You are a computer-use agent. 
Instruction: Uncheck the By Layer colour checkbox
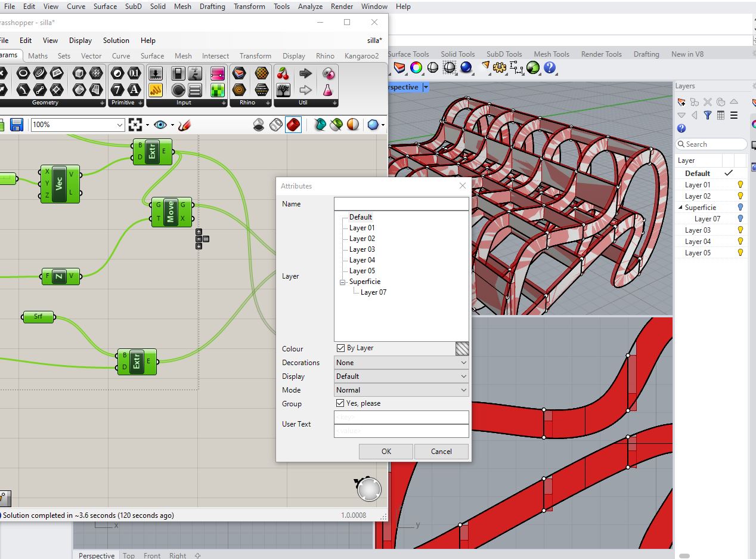341,348
